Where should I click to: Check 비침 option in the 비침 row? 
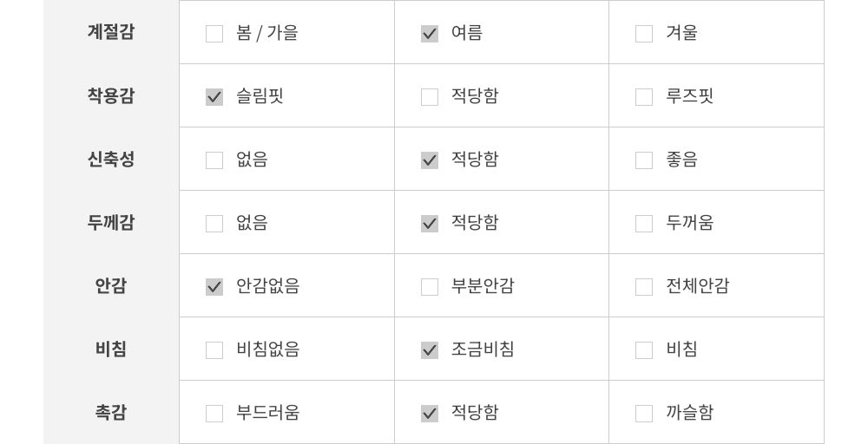point(644,350)
